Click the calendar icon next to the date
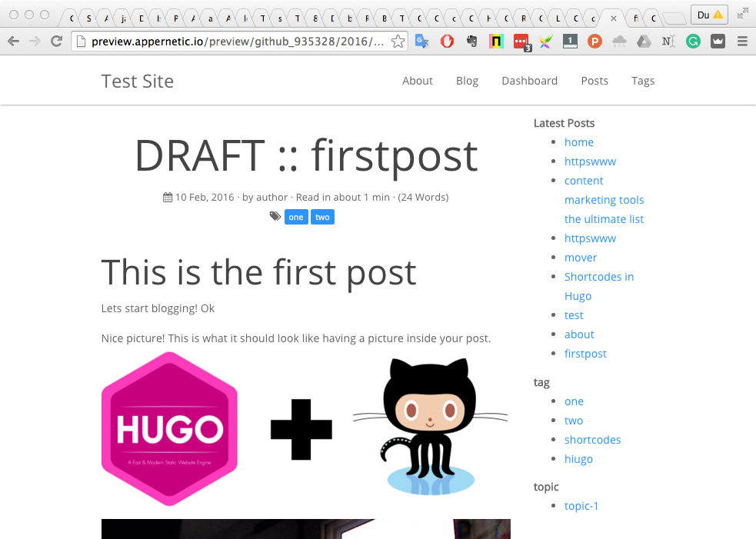The height and width of the screenshot is (539, 756). click(x=168, y=197)
